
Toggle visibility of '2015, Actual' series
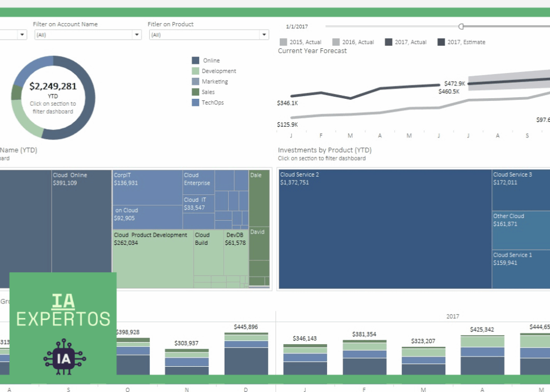click(283, 41)
